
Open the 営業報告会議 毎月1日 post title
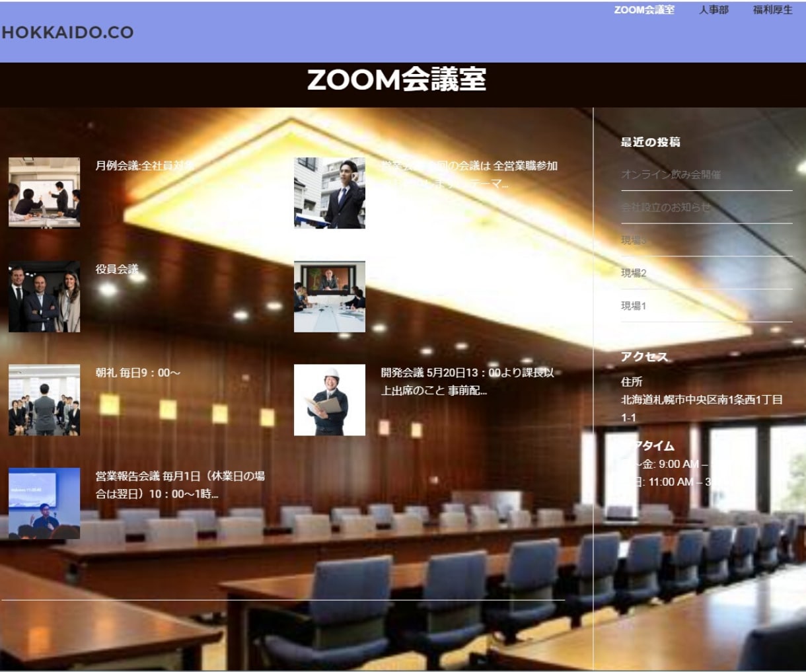(x=180, y=485)
